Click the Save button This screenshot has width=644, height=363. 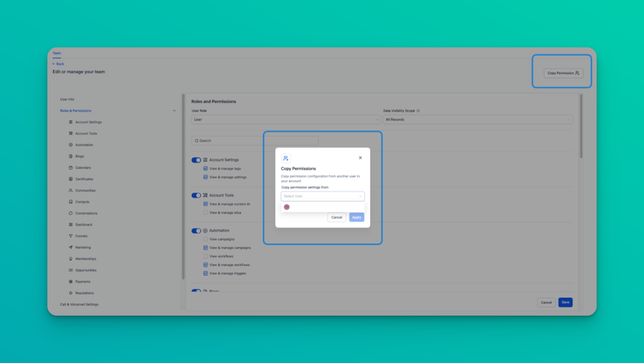(565, 302)
